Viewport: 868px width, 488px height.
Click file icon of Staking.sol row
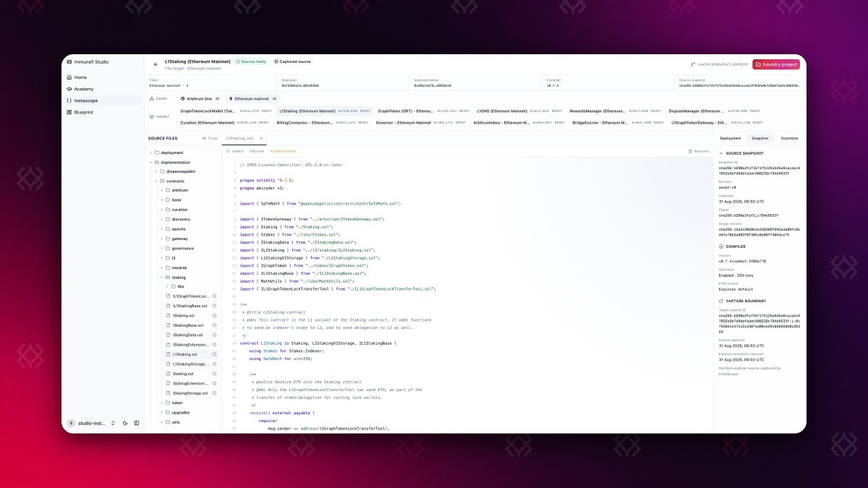[x=168, y=374]
